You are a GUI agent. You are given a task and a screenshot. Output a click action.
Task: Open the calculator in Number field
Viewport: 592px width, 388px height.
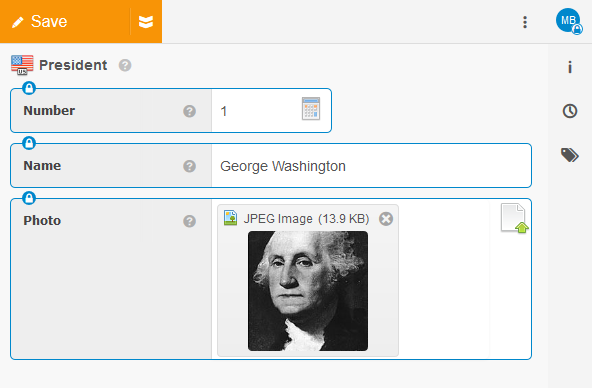[311, 109]
